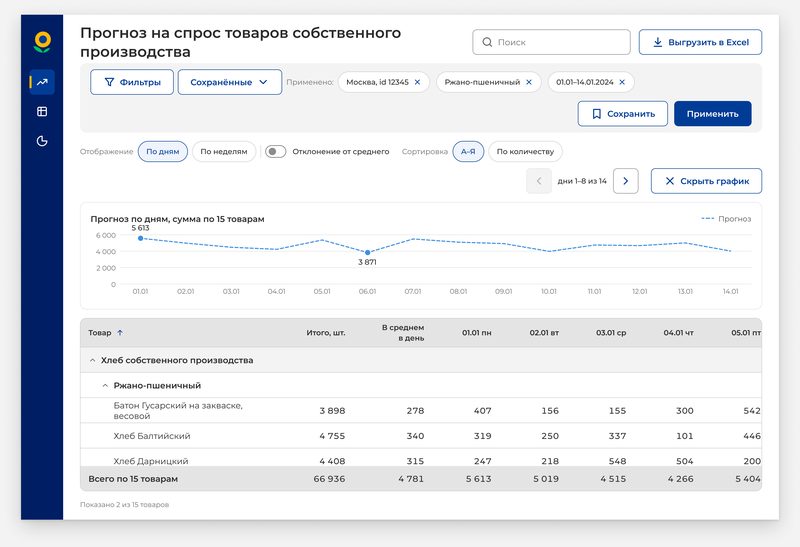This screenshot has width=800, height=547.
Task: Click the download icon on Excel button
Action: 658,42
